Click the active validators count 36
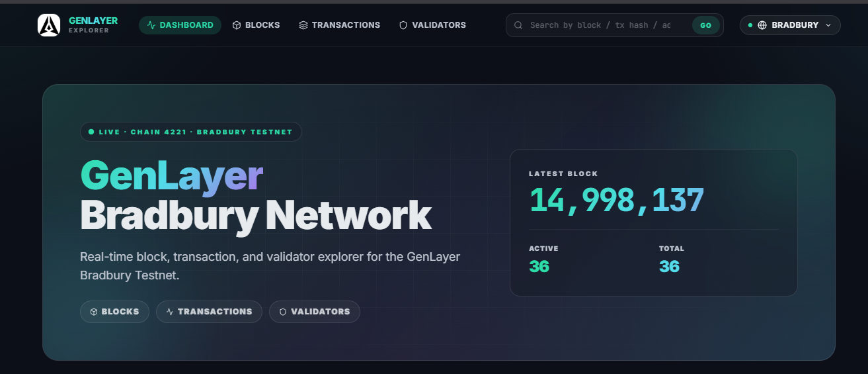Image resolution: width=868 pixels, height=374 pixels. [x=539, y=267]
